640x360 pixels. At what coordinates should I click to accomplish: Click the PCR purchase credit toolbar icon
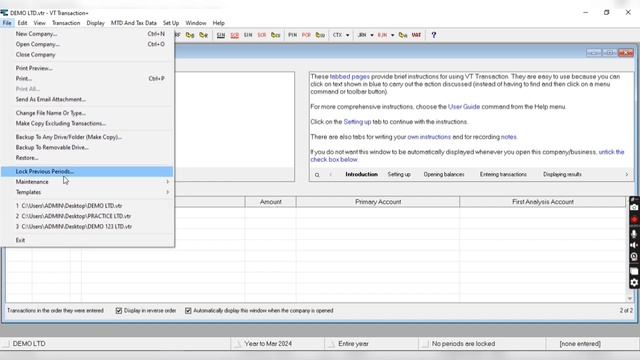306,35
